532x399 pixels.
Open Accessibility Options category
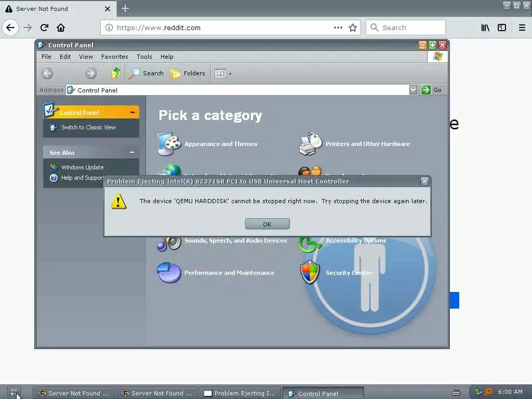pos(356,241)
